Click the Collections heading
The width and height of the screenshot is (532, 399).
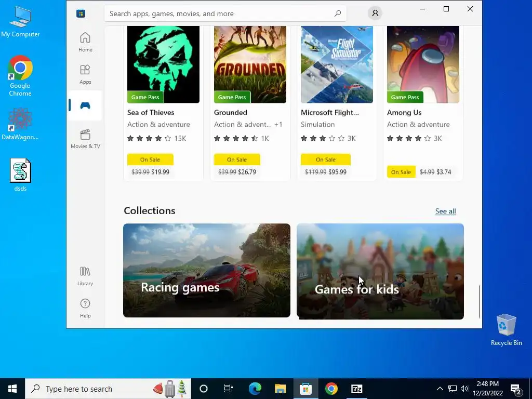tap(150, 211)
